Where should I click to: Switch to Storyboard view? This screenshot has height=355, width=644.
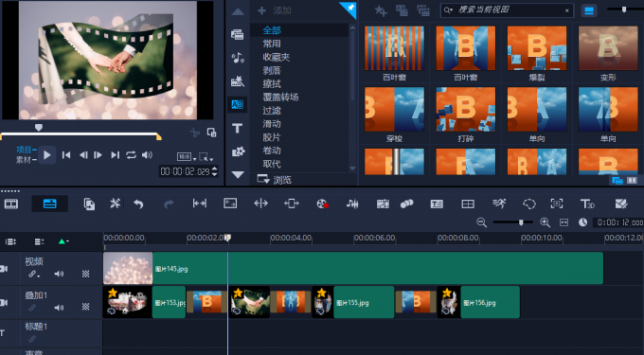tap(11, 204)
